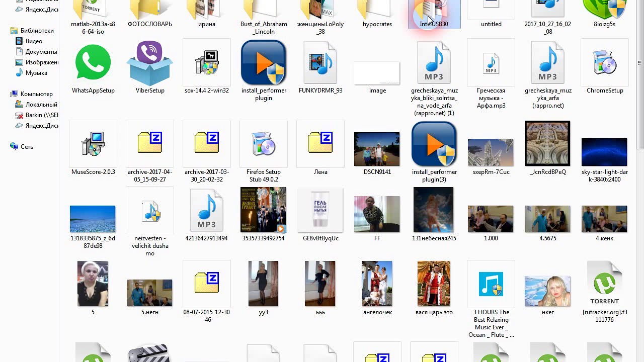Select Сеть in the navigation pane
This screenshot has width=644, height=362.
(x=27, y=147)
